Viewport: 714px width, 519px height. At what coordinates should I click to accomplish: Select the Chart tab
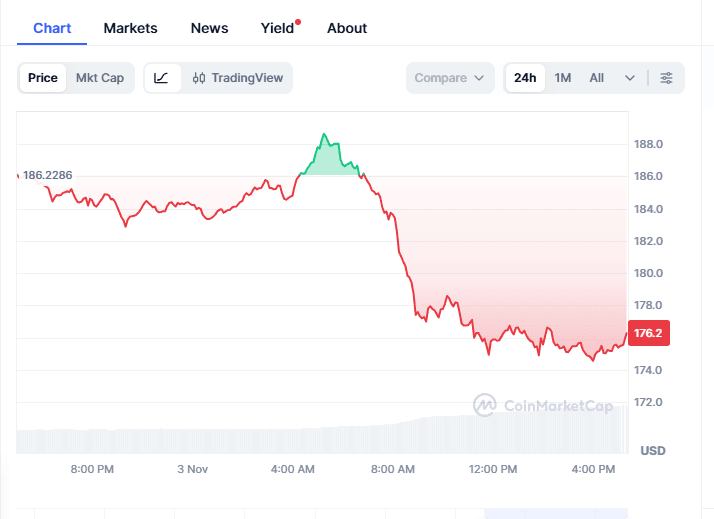pyautogui.click(x=52, y=28)
